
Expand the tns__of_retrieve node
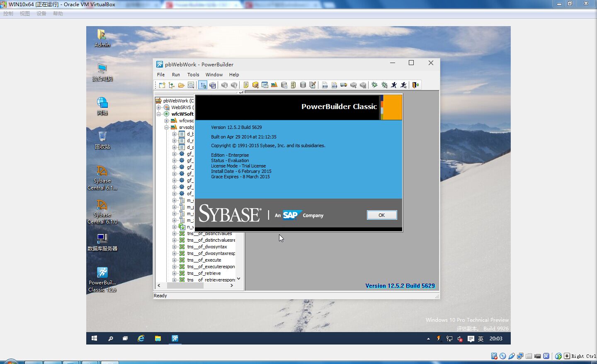point(175,273)
